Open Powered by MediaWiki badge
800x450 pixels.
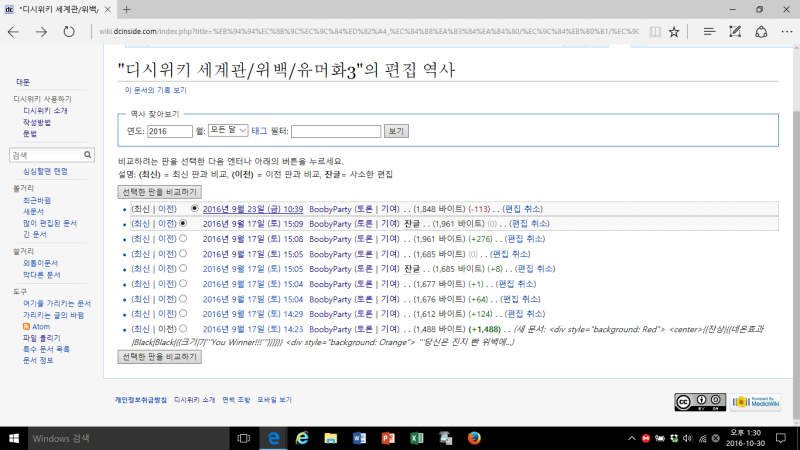tap(756, 402)
